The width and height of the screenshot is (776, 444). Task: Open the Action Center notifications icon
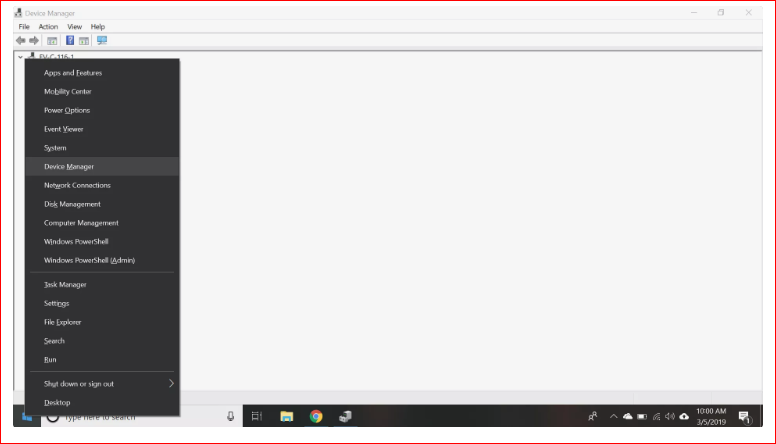pos(745,417)
